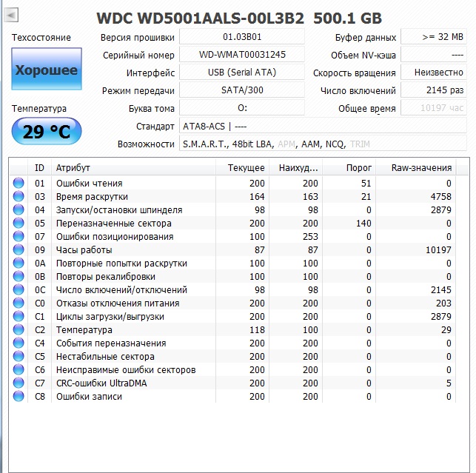Click the status orb for Время раскрутки
Image resolution: width=476 pixels, height=473 pixels.
click(x=19, y=196)
